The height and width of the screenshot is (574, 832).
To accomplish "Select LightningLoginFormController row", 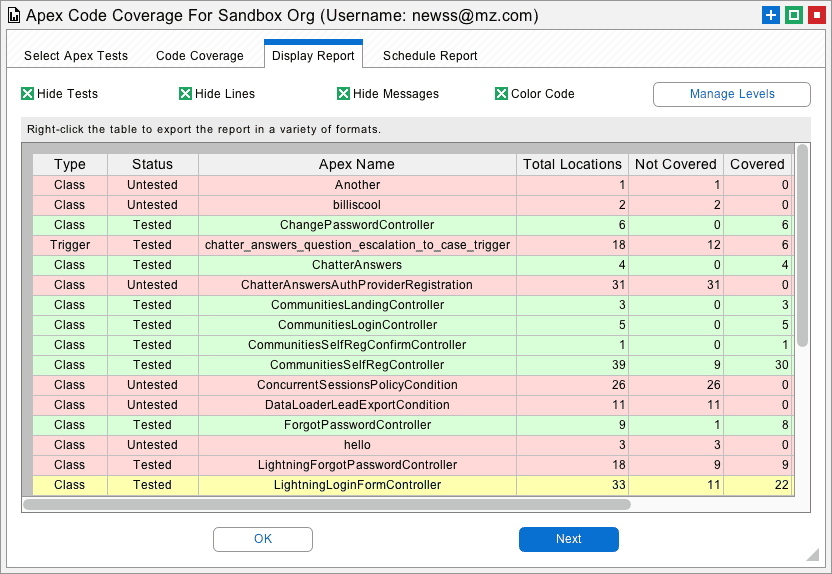I will pyautogui.click(x=412, y=485).
